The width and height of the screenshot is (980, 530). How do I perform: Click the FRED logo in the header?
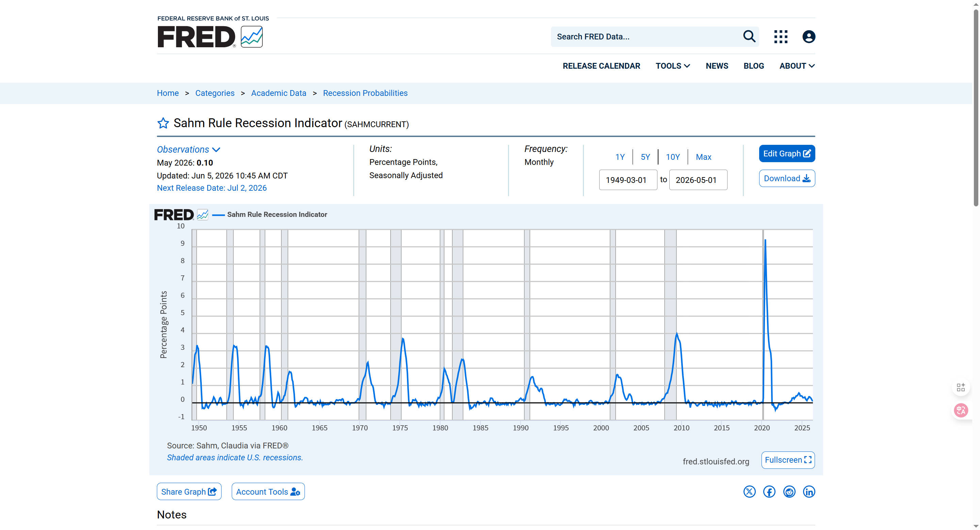[x=210, y=36]
